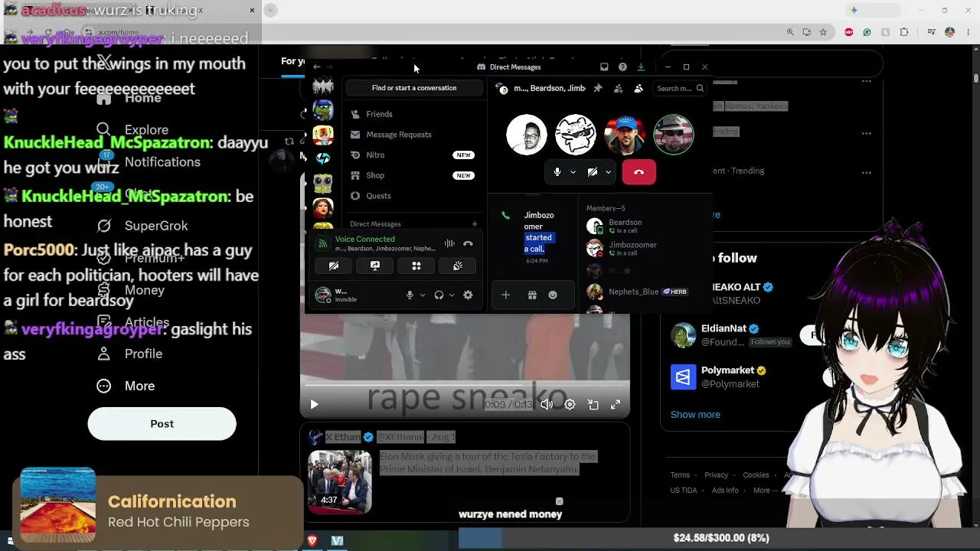Open Privacy link in X footer
This screenshot has height=551, width=980.
(717, 475)
